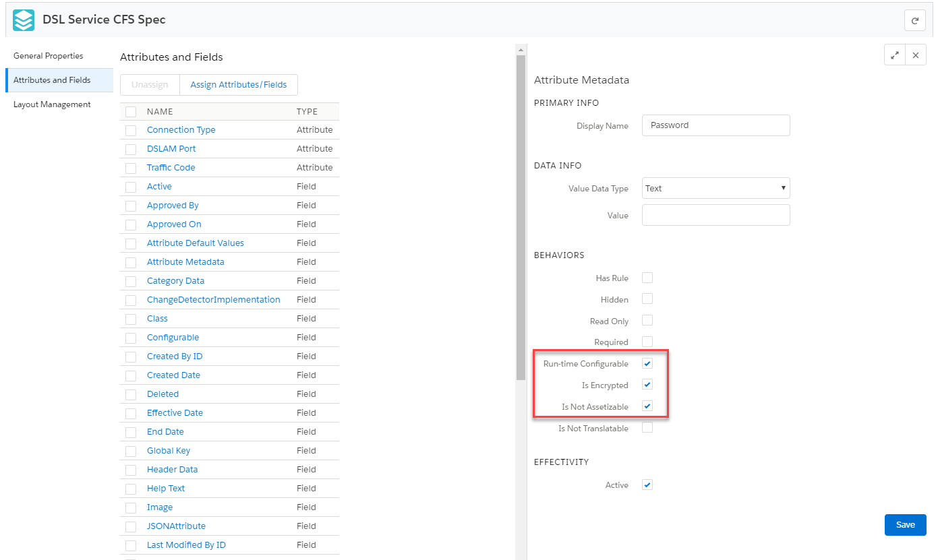Open the Created Date link

[173, 375]
